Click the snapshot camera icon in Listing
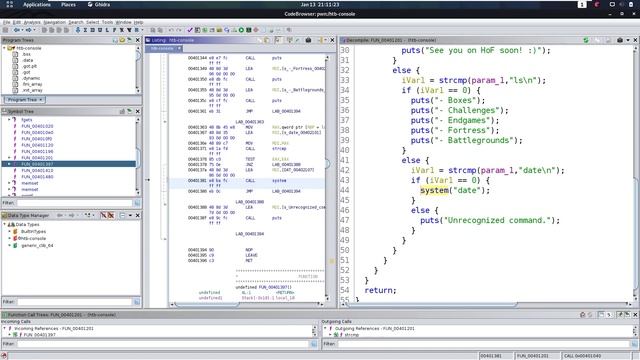The width and height of the screenshot is (640, 360). click(308, 40)
